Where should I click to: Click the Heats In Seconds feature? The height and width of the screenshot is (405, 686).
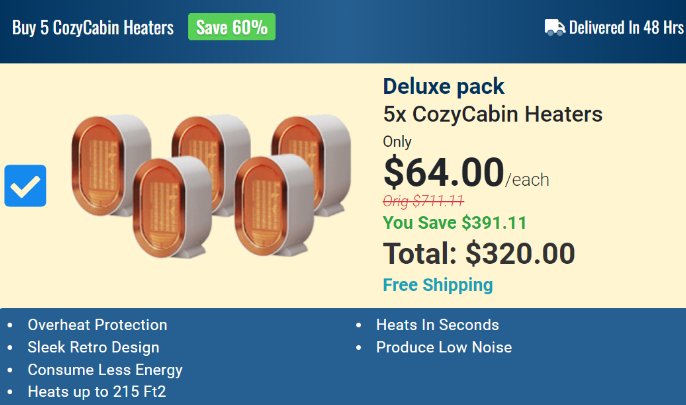click(x=437, y=325)
